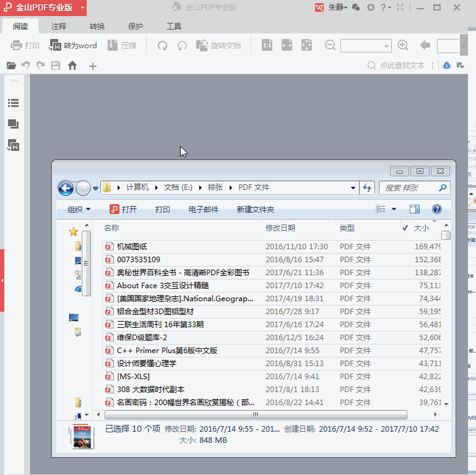Toggle the checkmark in the size column header
This screenshot has width=476, height=475.
pyautogui.click(x=405, y=228)
